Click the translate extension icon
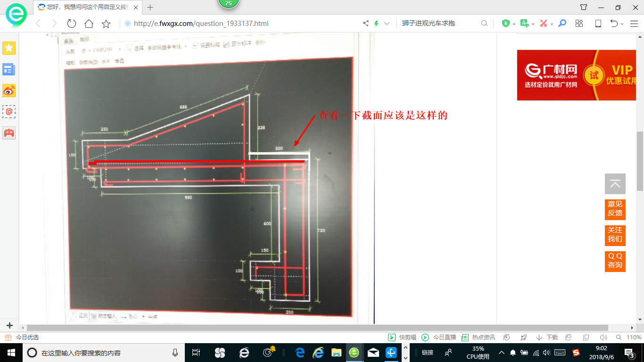The image size is (644, 362). point(524,23)
